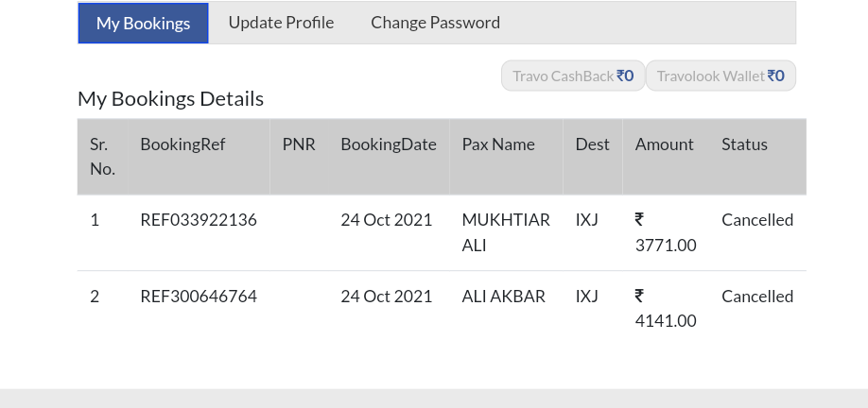Click the Travolook Wallet balance badge
Viewport: 868px width, 408px height.
[720, 76]
